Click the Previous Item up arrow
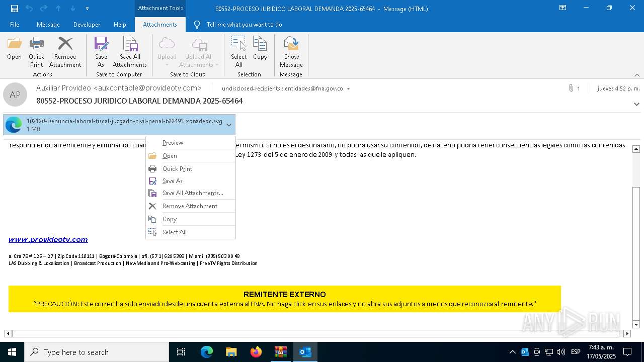Screen dimensions: 644x362 tap(58, 9)
